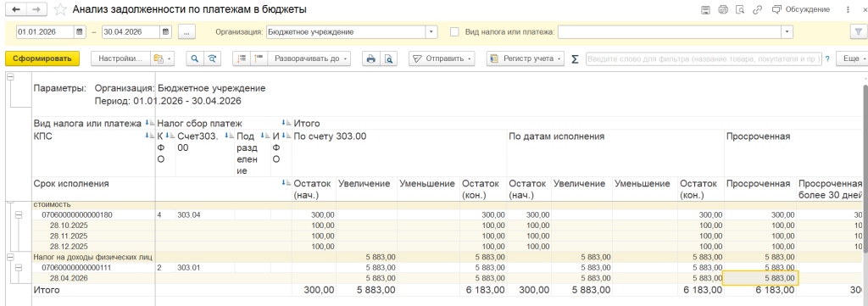Click the find magnifier icon in toolbar
The height and width of the screenshot is (306, 868).
tap(195, 58)
